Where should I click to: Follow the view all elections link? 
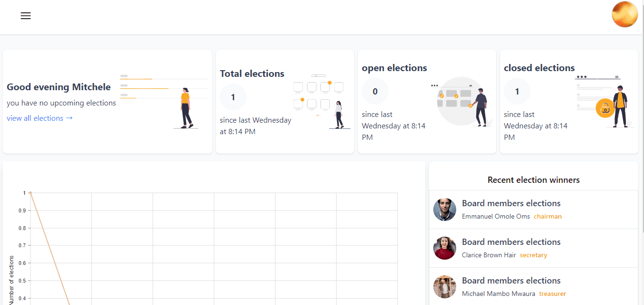coord(40,118)
